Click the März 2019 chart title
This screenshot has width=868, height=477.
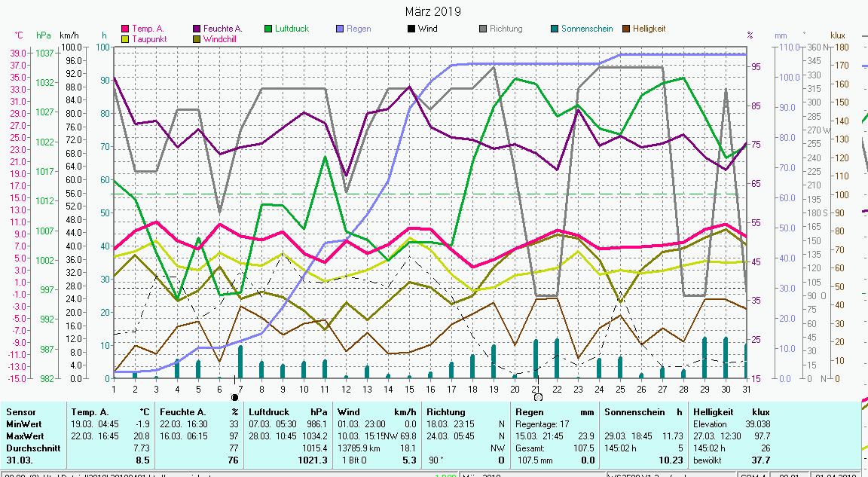(x=433, y=11)
